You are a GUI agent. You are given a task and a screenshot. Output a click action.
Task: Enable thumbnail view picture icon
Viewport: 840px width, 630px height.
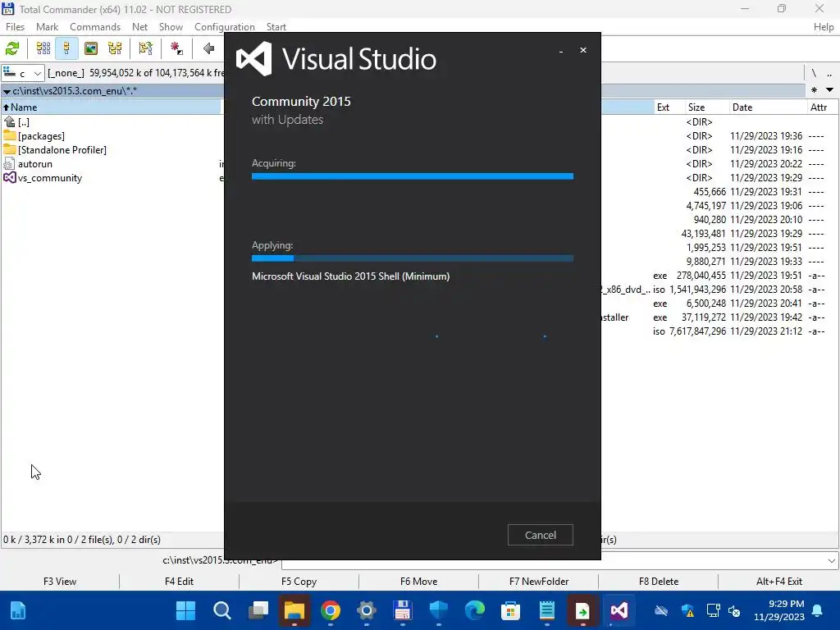(91, 48)
